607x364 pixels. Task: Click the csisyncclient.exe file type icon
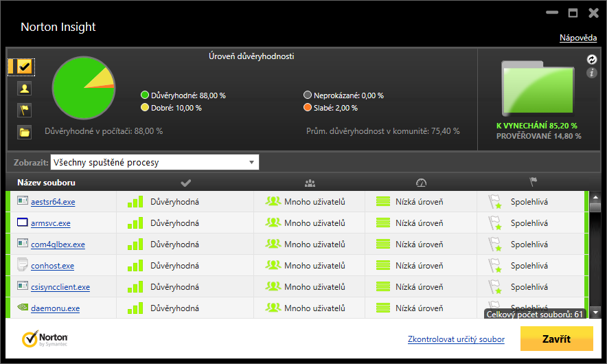point(23,286)
